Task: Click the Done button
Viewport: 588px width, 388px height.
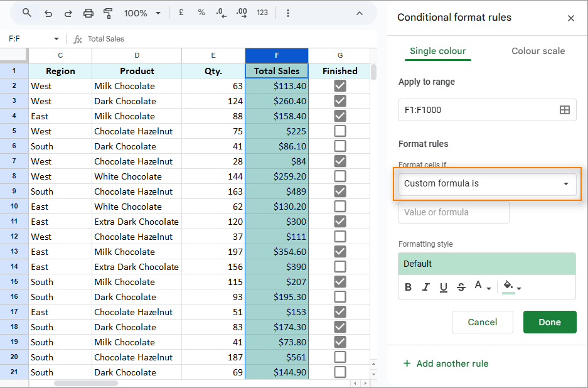Action: (550, 322)
